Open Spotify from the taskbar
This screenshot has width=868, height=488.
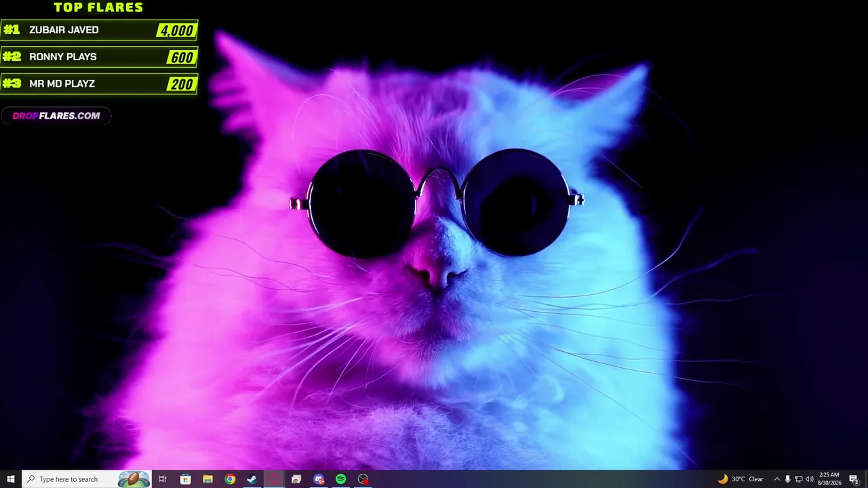pyautogui.click(x=340, y=479)
